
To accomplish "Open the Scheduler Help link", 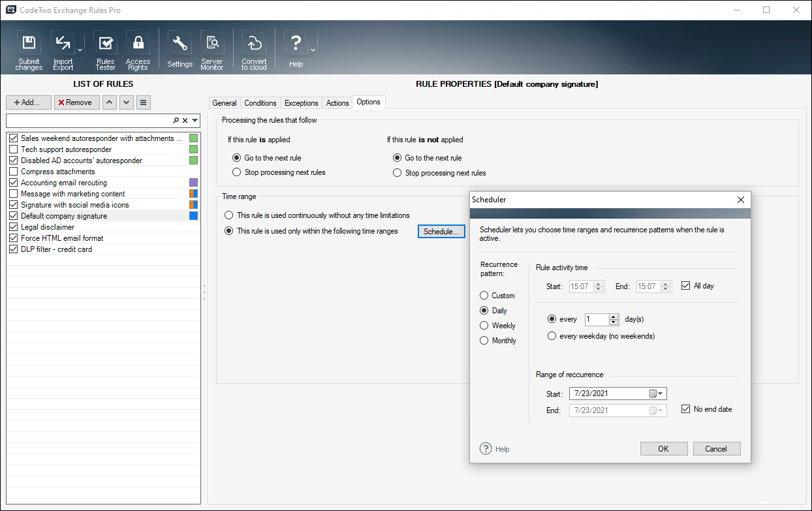I will (x=495, y=449).
